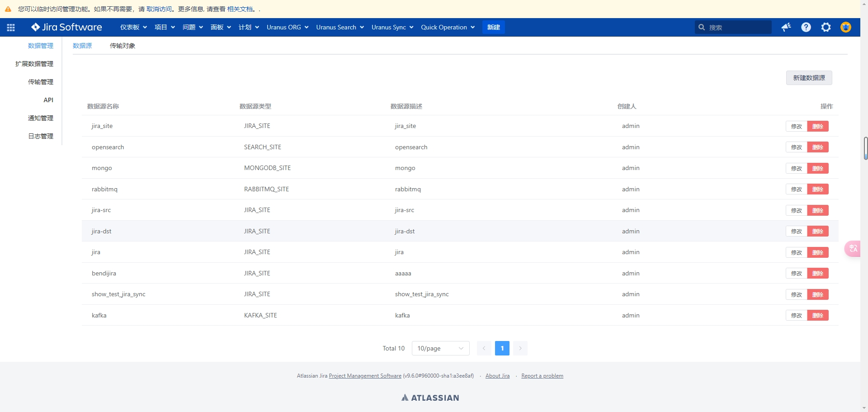Image resolution: width=868 pixels, height=412 pixels.
Task: Click the 数据源名称 column header
Action: pos(103,106)
